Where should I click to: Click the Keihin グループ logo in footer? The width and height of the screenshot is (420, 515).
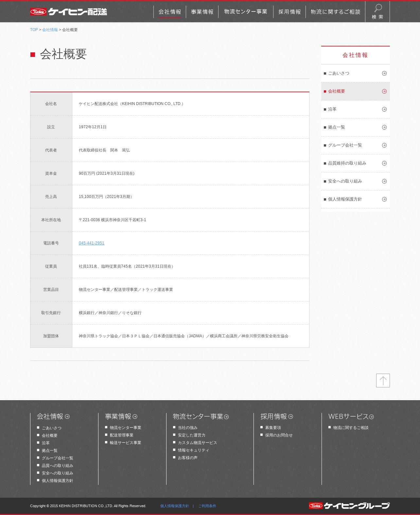pos(349,506)
